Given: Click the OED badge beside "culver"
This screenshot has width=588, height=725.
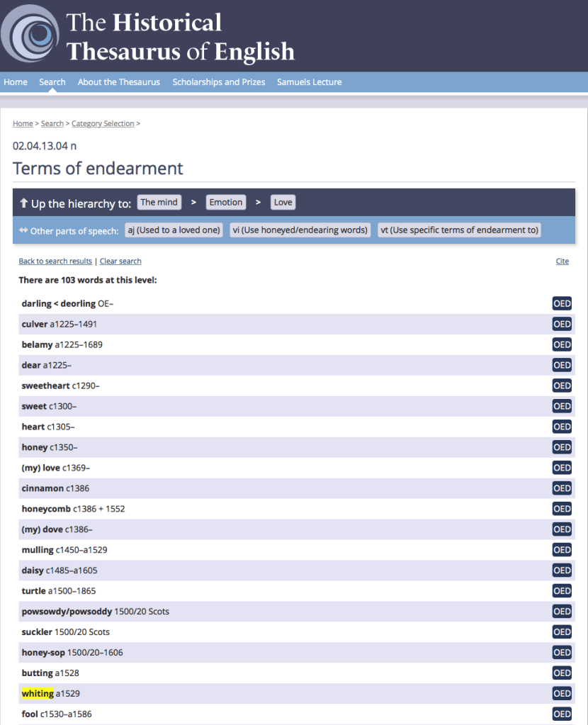Looking at the screenshot, I should 562,324.
